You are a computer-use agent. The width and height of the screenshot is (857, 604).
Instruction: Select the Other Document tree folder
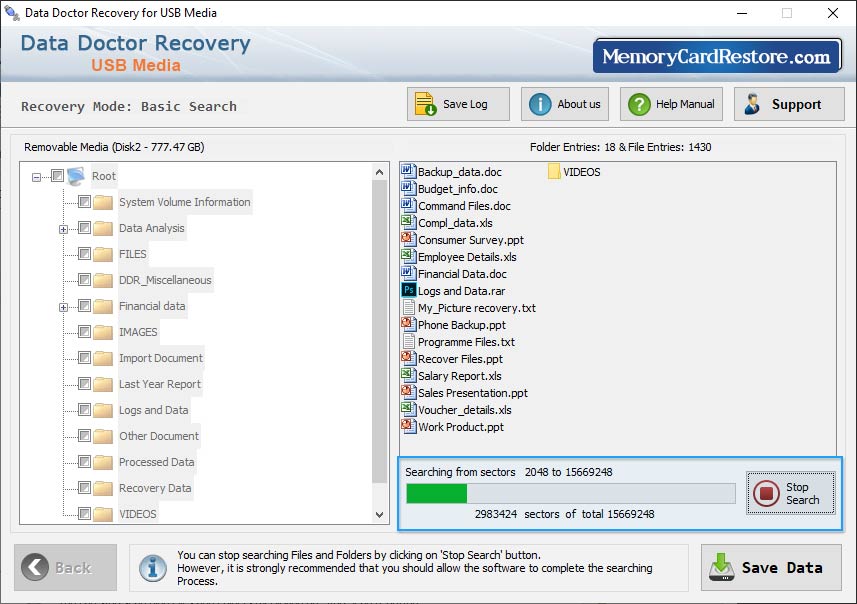point(159,436)
